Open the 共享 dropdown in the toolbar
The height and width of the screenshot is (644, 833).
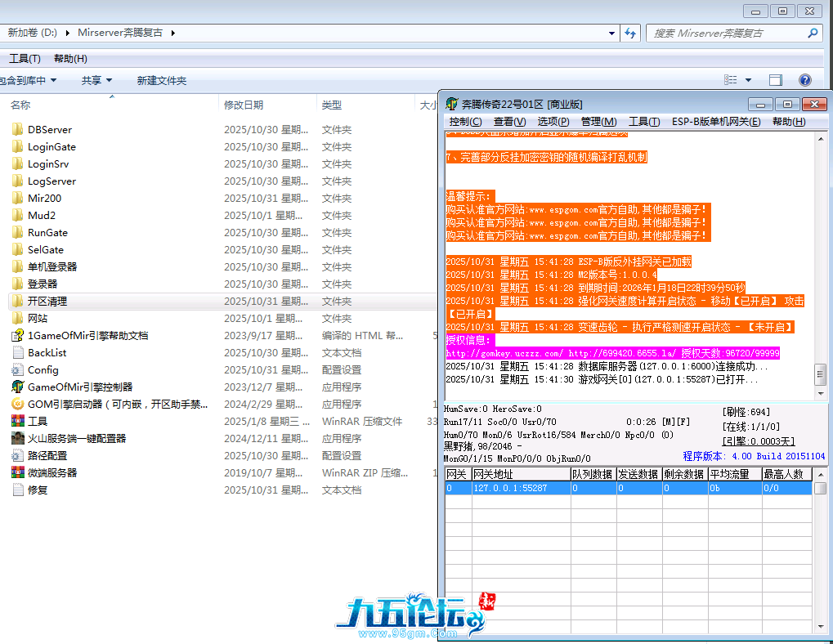96,80
